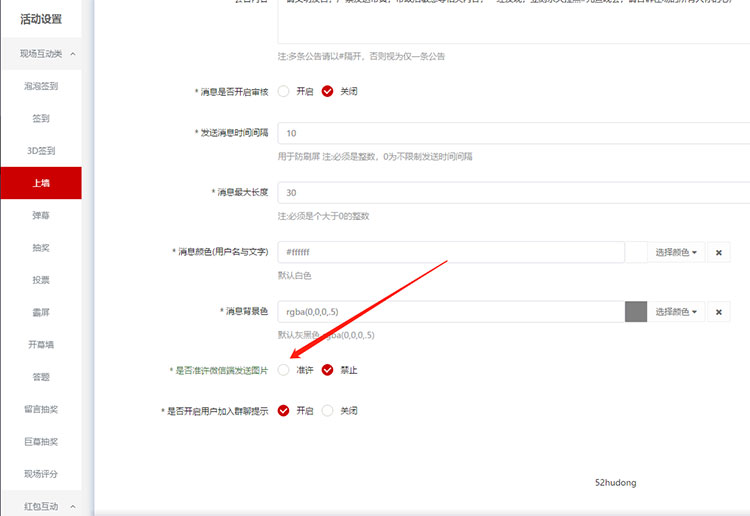The width and height of the screenshot is (750, 516).
Task: Select 关闭 for message review
Action: [x=327, y=91]
